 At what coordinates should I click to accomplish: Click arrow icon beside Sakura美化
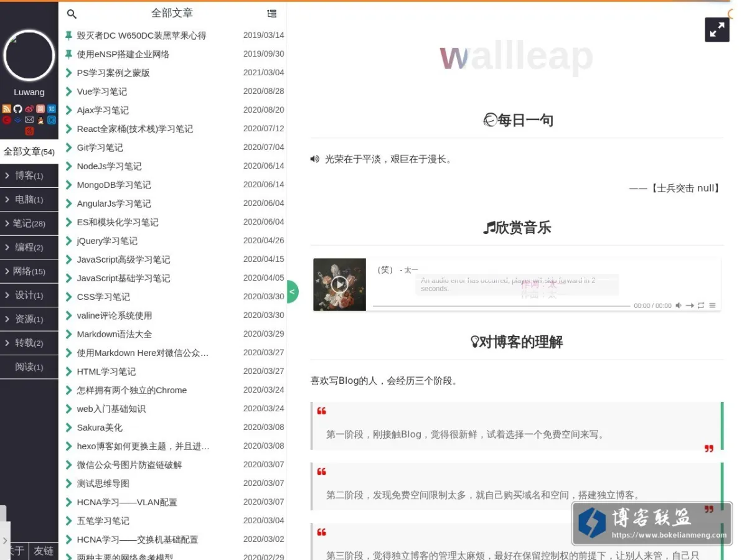tap(68, 427)
